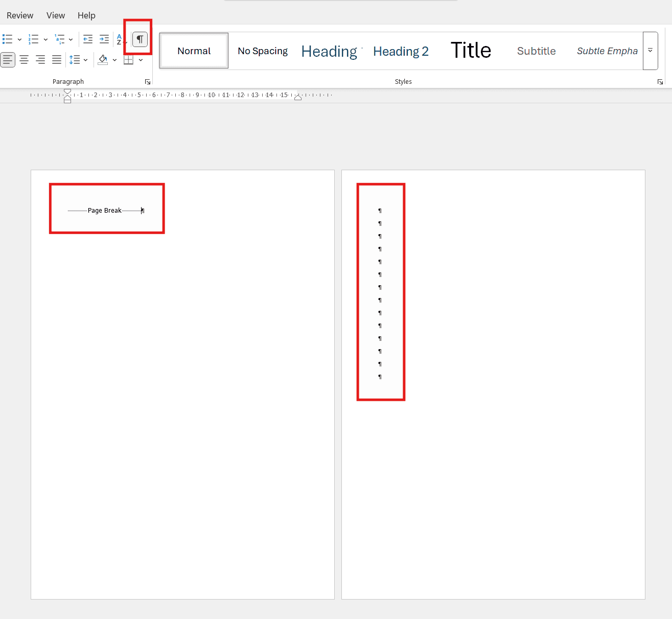
Task: Click the Increase Indent icon
Action: tap(104, 39)
